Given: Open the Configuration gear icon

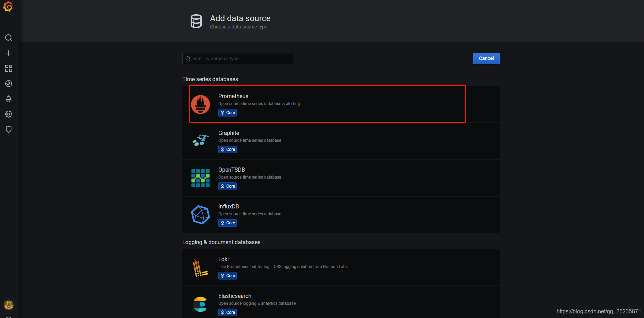Looking at the screenshot, I should pos(9,114).
